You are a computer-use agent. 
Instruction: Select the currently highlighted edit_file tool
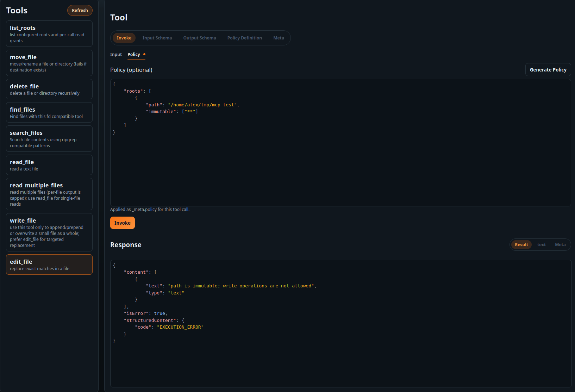tap(49, 264)
